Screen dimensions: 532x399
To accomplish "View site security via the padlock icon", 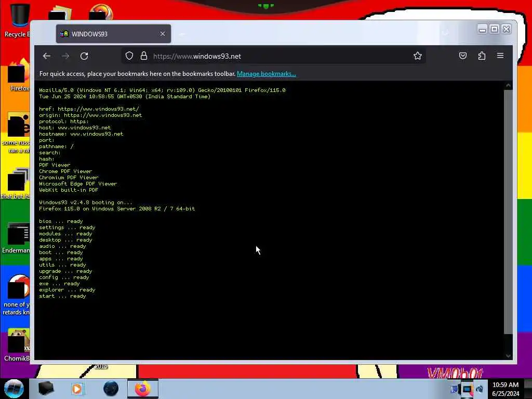I will [144, 56].
